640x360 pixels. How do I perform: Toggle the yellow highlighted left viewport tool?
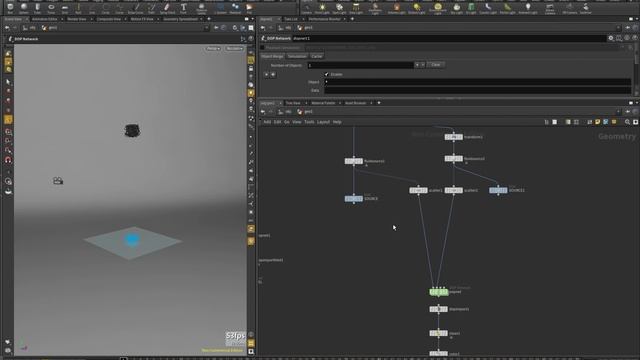pyautogui.click(x=8, y=120)
